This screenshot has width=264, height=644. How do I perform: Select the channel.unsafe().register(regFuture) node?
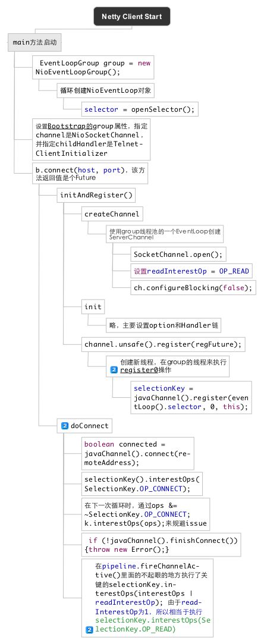coord(163,344)
